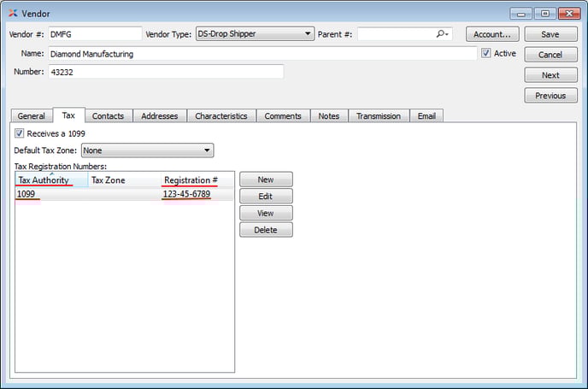Viewport: 588px width, 389px height.
Task: Go to the Next vendor
Action: click(550, 75)
